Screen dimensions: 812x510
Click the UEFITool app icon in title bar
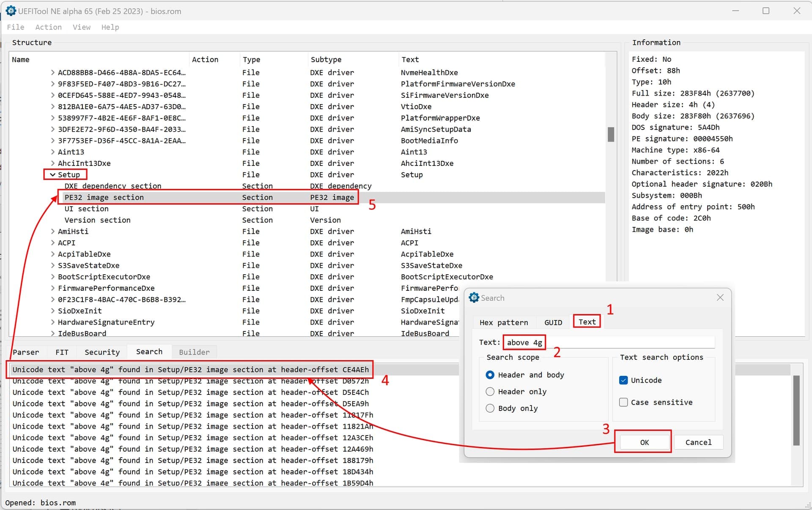(x=11, y=11)
